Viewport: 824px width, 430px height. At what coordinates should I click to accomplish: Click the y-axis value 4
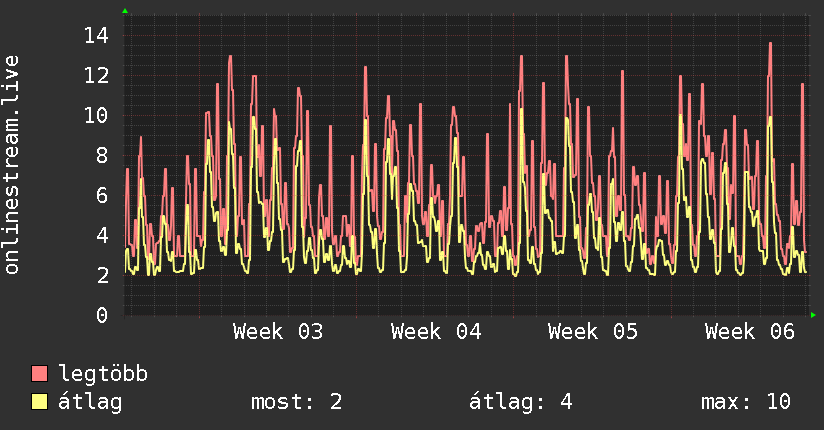102,236
